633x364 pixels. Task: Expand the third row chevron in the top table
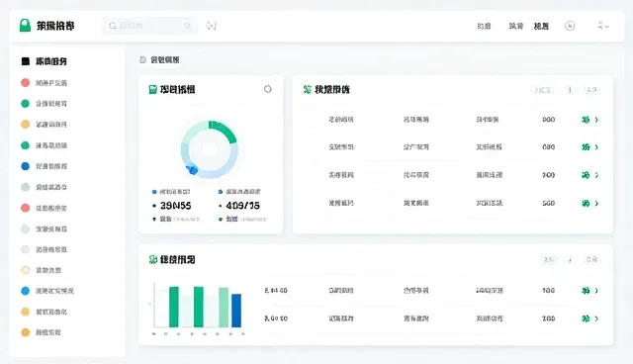[x=596, y=175]
